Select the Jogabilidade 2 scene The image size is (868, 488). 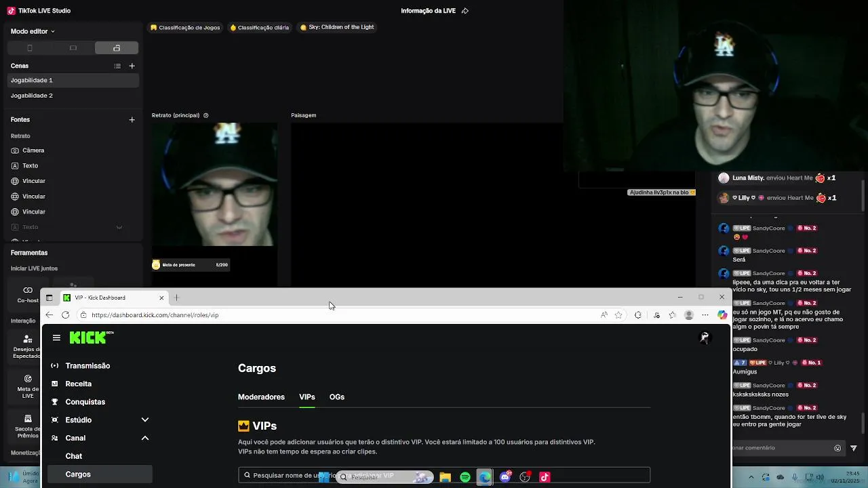pos(73,96)
